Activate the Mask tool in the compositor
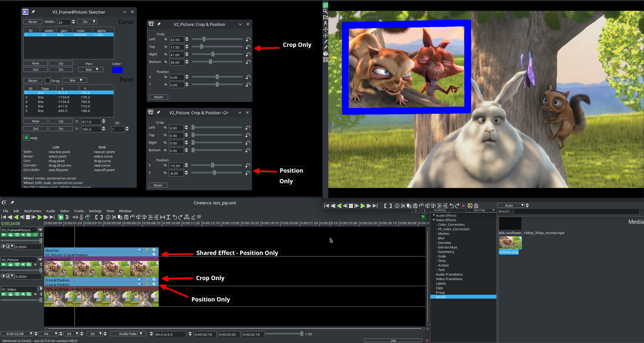The image size is (644, 343). (325, 17)
